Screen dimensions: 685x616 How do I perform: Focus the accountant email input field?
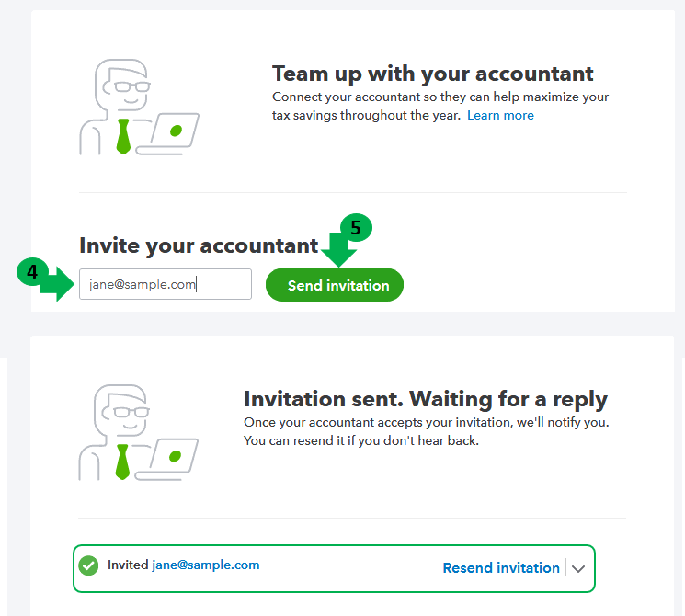click(x=166, y=284)
